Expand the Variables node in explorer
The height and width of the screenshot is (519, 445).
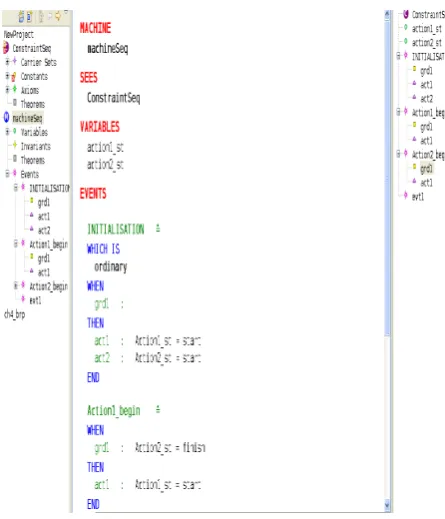click(7, 132)
